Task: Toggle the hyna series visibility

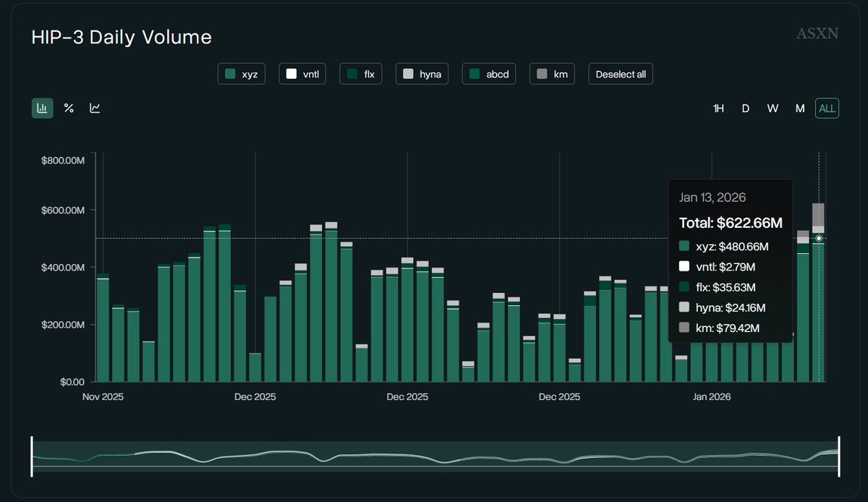Action: 422,73
